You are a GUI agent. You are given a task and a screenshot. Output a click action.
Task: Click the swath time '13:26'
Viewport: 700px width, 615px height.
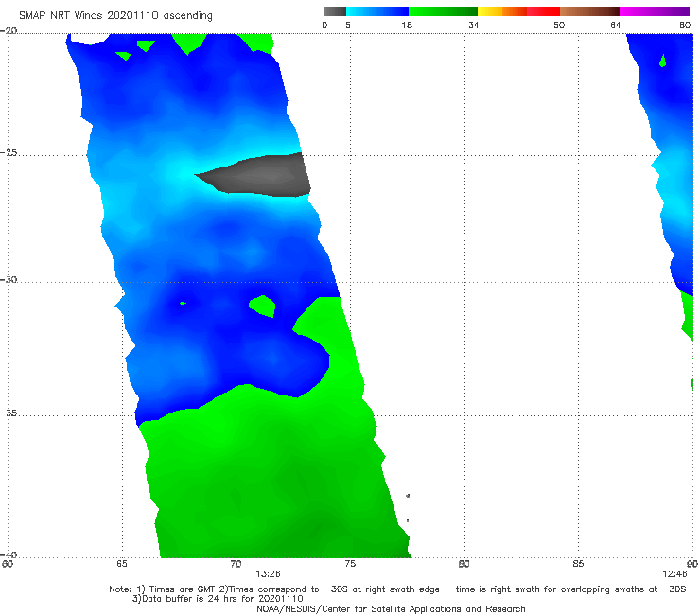click(268, 574)
